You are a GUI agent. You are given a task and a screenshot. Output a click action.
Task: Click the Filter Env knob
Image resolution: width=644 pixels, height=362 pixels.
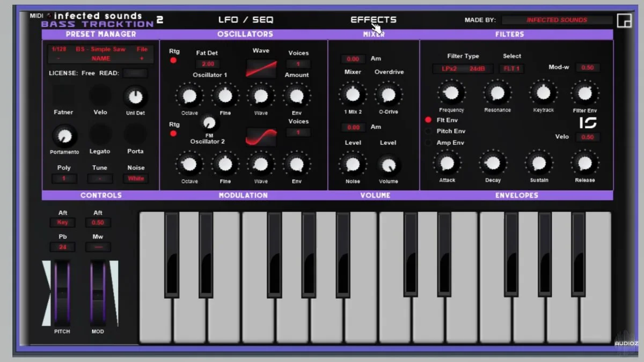click(585, 94)
